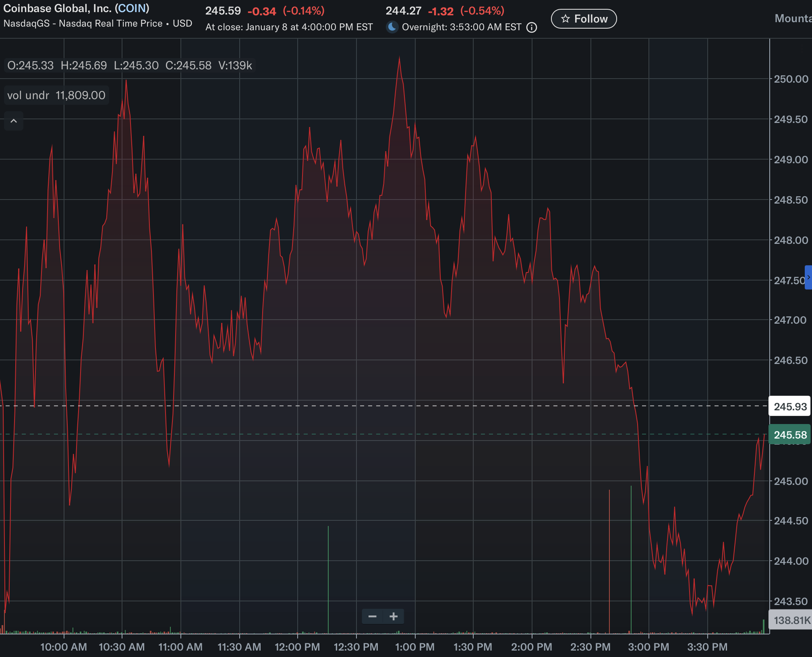Image resolution: width=812 pixels, height=657 pixels.
Task: Collapse the study legend with the up chevron
Action: click(14, 121)
